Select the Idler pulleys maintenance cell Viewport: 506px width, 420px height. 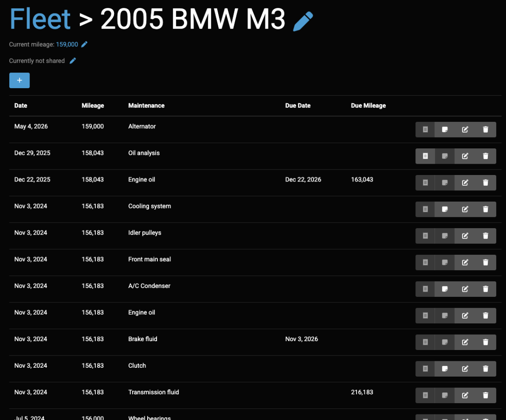tap(144, 233)
